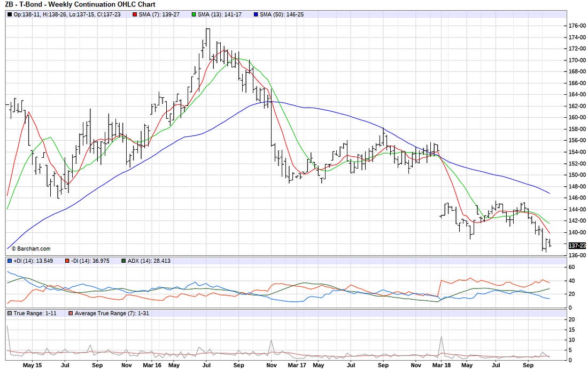Viewport: 588px width, 381px height.
Task: Click the '146-00' price axis label
Action: 577,198
